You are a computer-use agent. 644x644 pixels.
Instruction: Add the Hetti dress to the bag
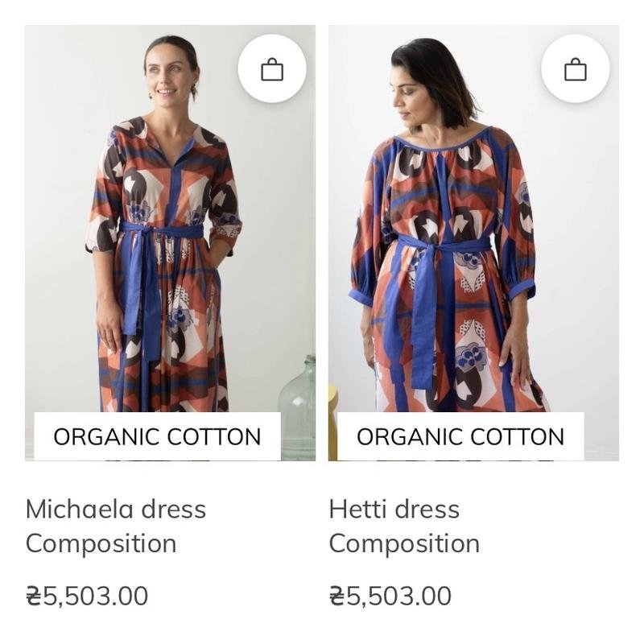(575, 69)
